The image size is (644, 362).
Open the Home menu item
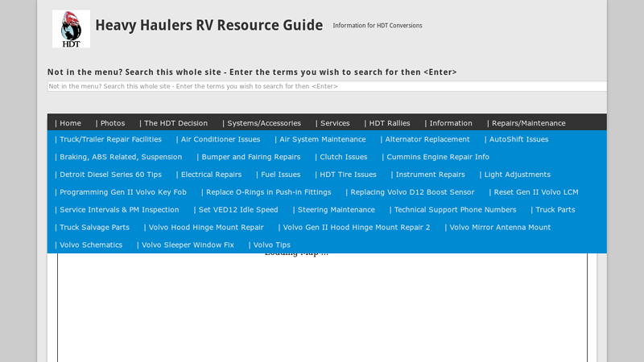(x=68, y=123)
